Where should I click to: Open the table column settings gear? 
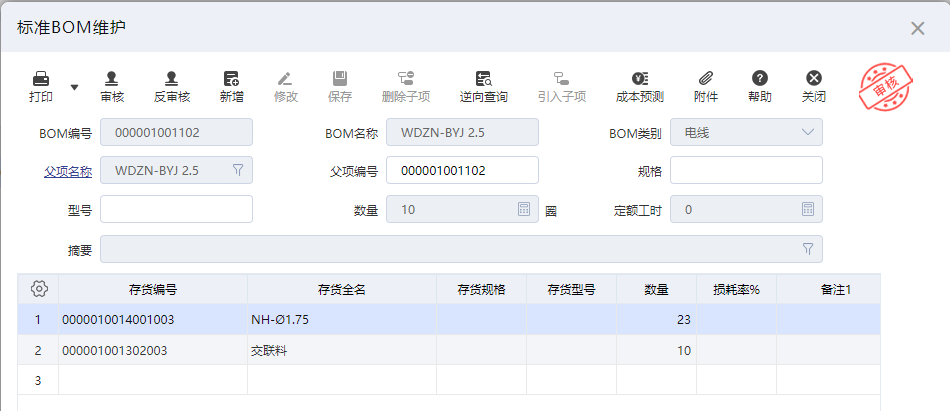tap(39, 289)
